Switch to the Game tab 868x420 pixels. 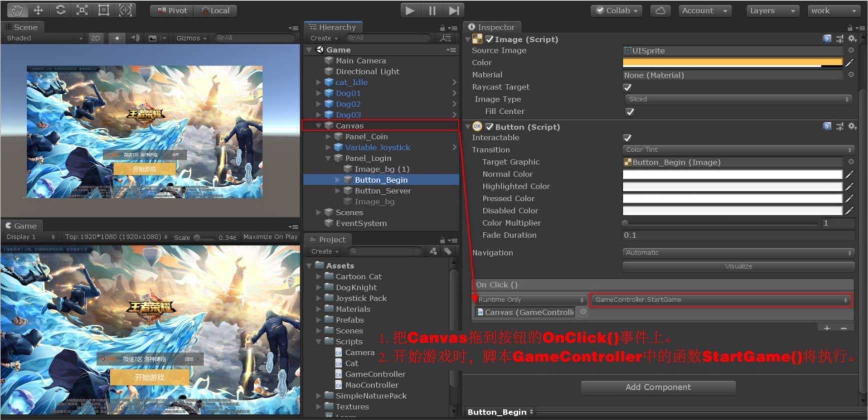click(21, 226)
